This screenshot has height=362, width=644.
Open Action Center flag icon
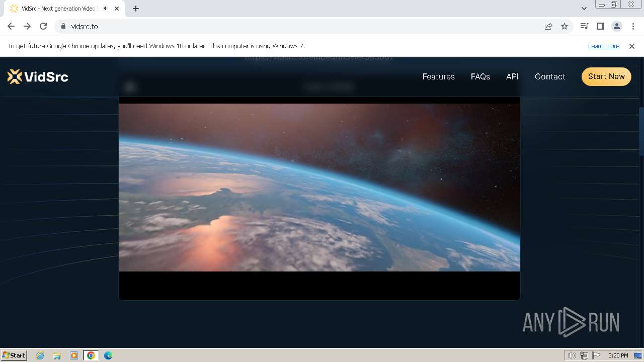point(596,355)
